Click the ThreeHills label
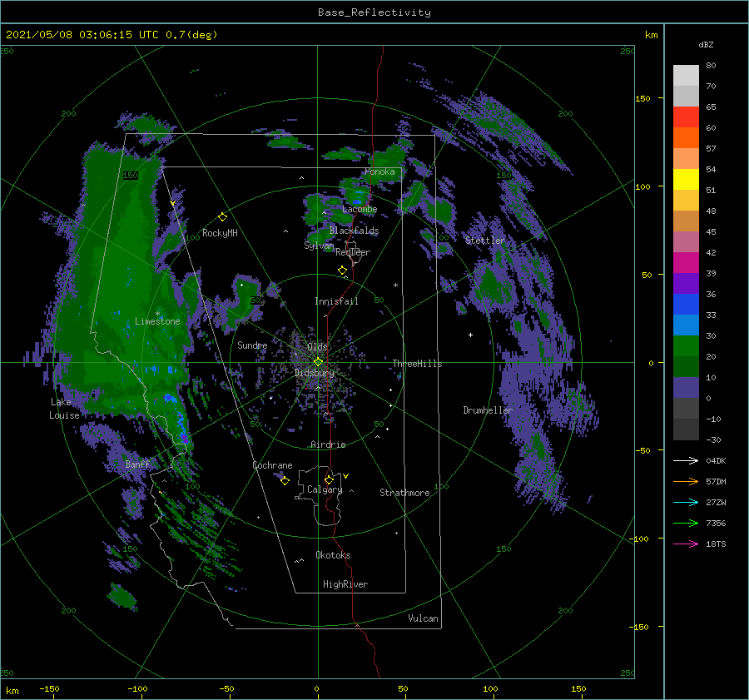The width and height of the screenshot is (749, 700). 417,364
